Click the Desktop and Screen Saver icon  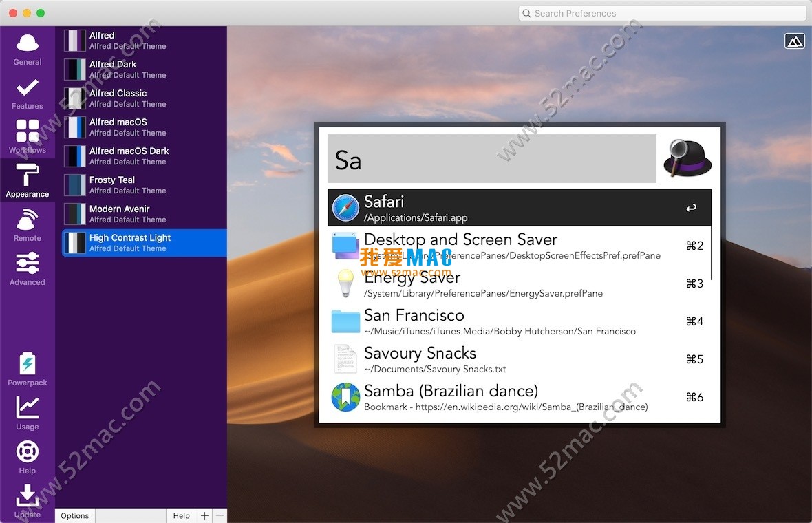pos(345,246)
